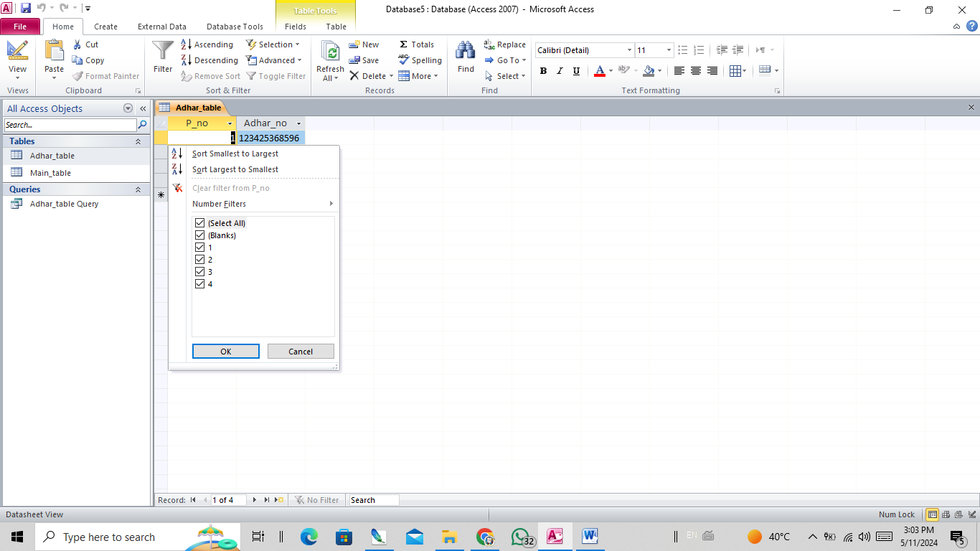Select Format Painter tool
This screenshot has height=551, width=980.
click(x=105, y=76)
